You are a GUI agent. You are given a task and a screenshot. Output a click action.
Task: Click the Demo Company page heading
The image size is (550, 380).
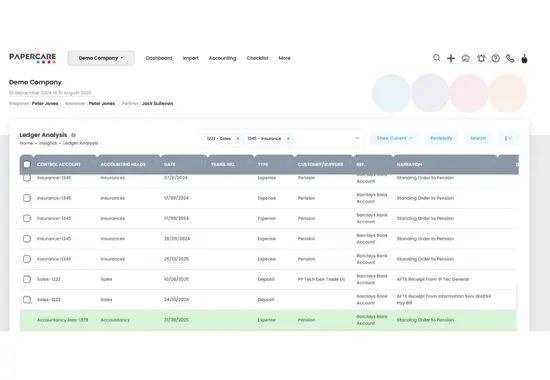click(35, 82)
